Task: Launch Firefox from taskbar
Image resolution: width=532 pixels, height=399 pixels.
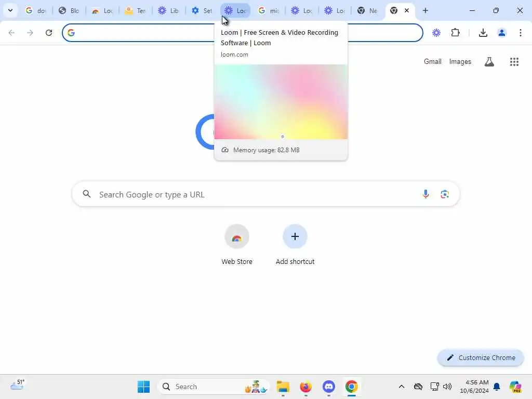Action: [305, 387]
